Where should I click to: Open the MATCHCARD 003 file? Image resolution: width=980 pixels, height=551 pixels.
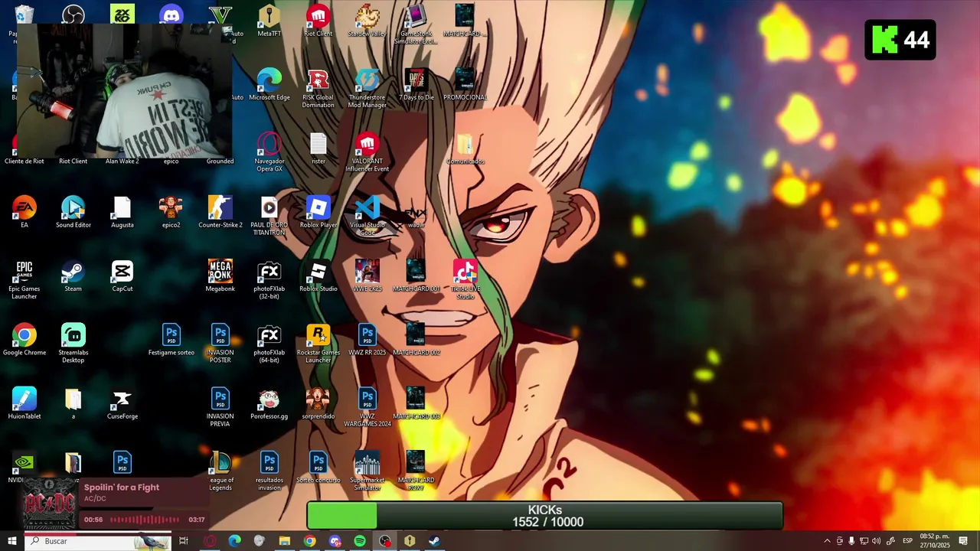pos(416,403)
